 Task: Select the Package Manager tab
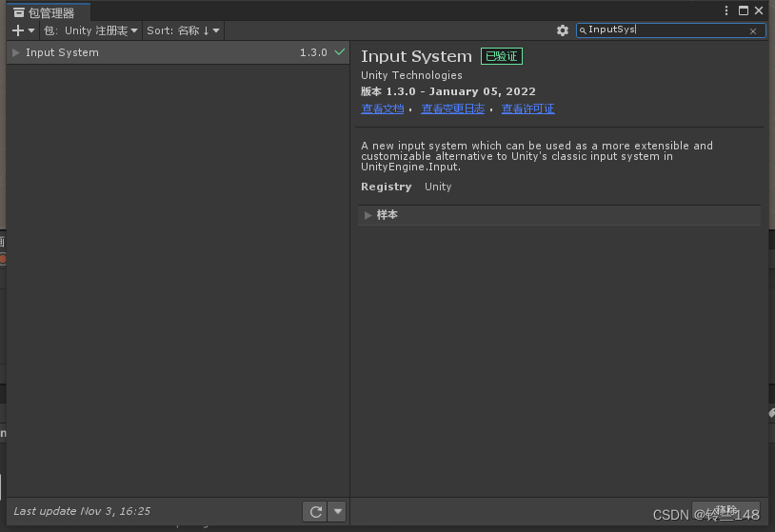tap(49, 12)
